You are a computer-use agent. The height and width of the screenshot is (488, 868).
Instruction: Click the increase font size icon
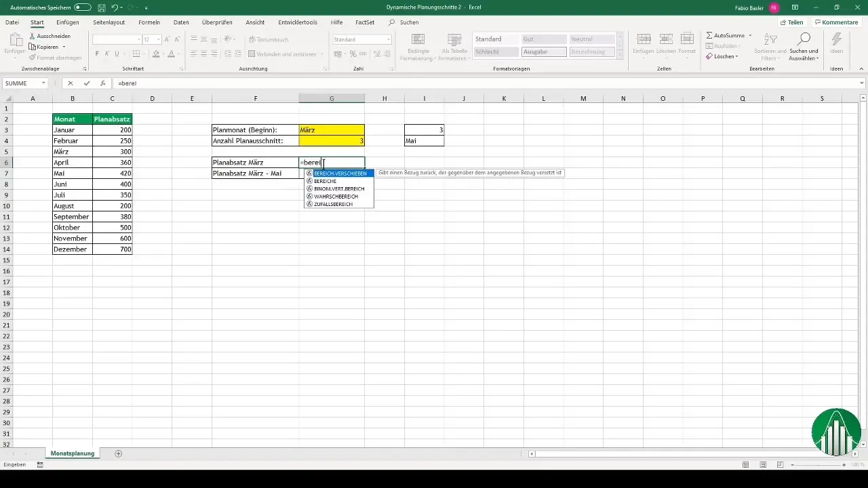coord(167,39)
